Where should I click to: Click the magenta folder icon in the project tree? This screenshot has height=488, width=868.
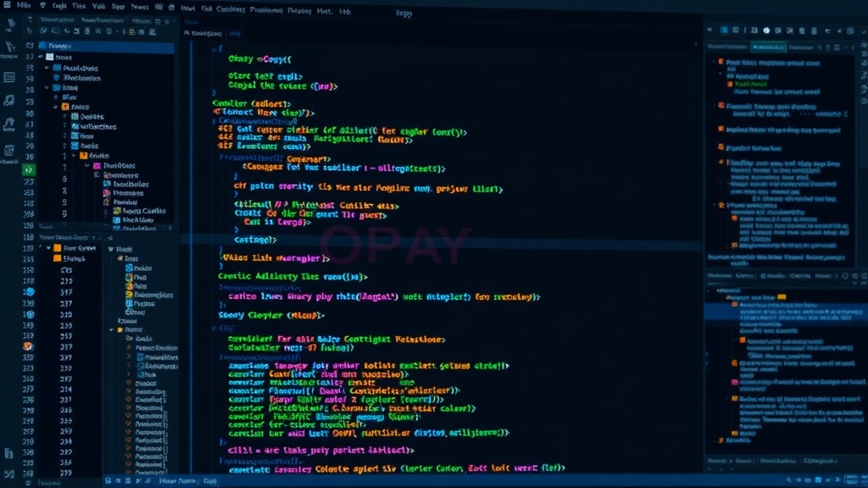(x=97, y=165)
